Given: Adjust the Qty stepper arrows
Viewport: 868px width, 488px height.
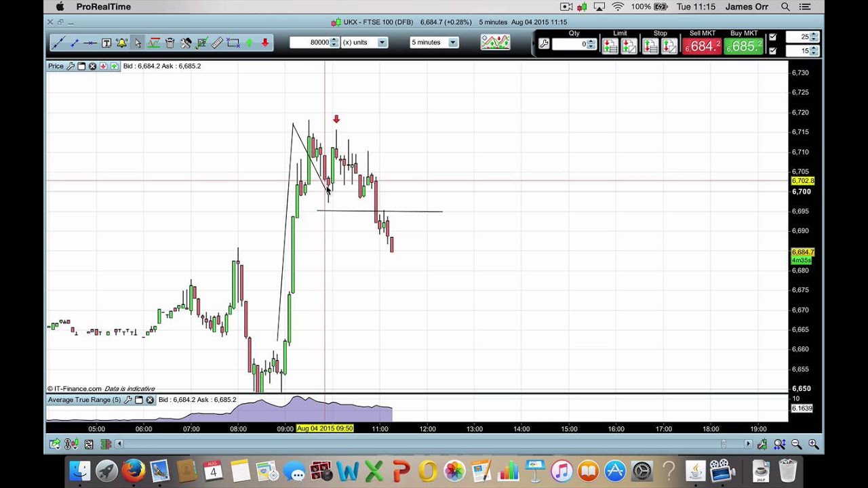Looking at the screenshot, I should pos(591,44).
